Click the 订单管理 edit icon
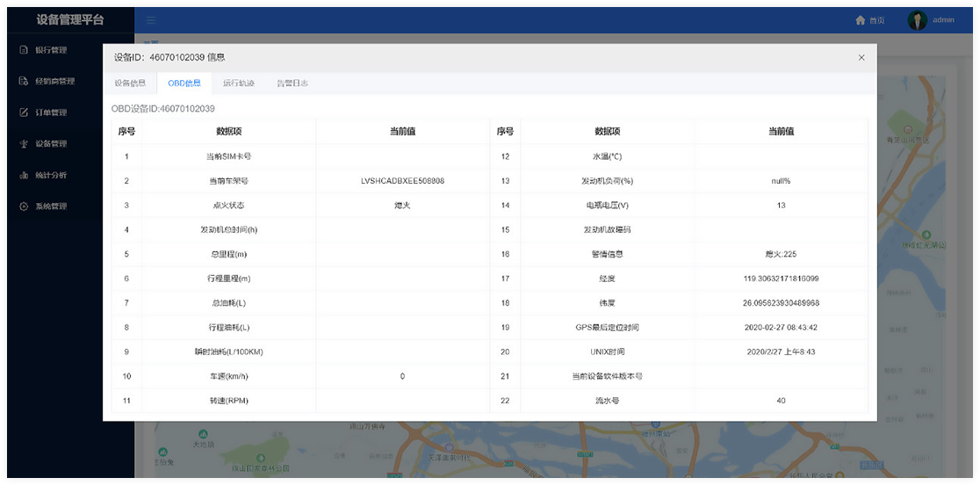The image size is (980, 485). coord(24,112)
